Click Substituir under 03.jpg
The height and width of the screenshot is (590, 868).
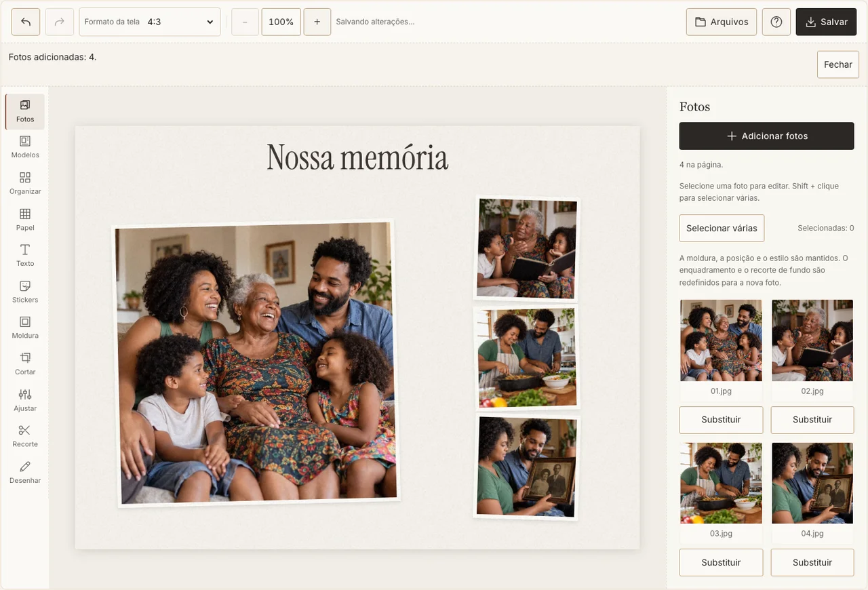coord(721,562)
